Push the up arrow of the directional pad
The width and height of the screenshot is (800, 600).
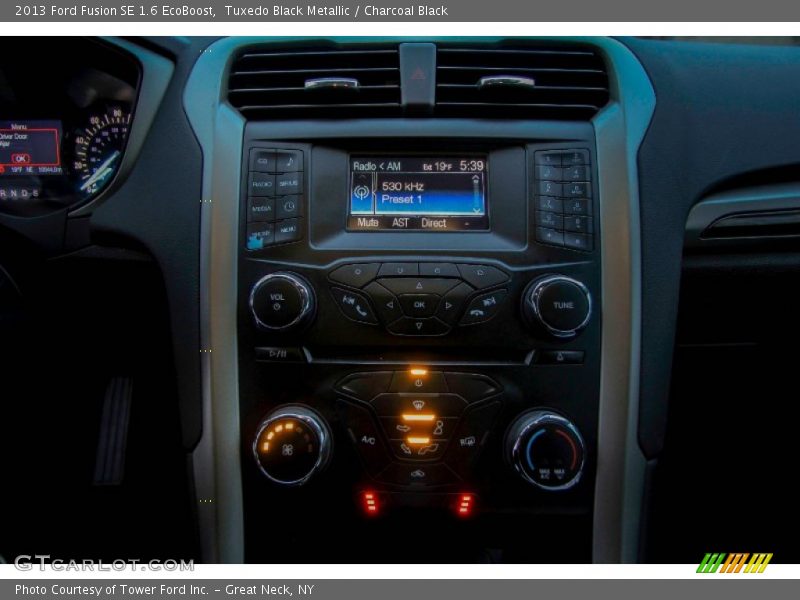coord(419,286)
